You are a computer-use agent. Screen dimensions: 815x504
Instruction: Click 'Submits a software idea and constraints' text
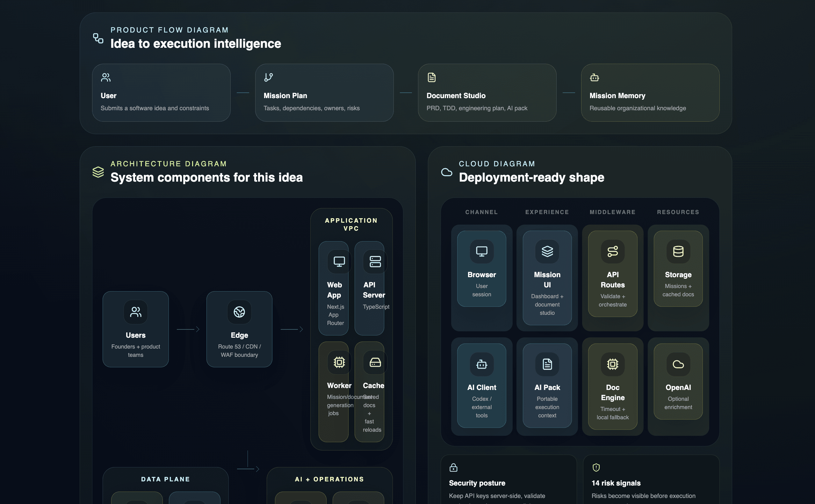click(155, 108)
